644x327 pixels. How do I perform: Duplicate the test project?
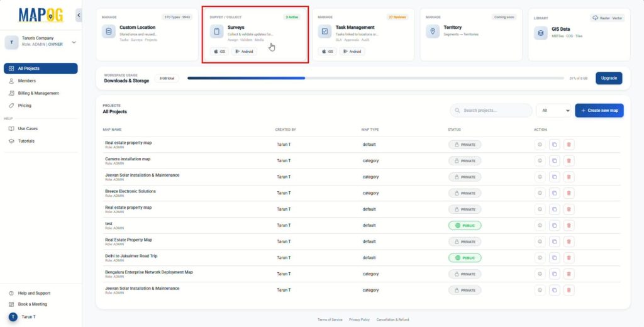pos(554,226)
